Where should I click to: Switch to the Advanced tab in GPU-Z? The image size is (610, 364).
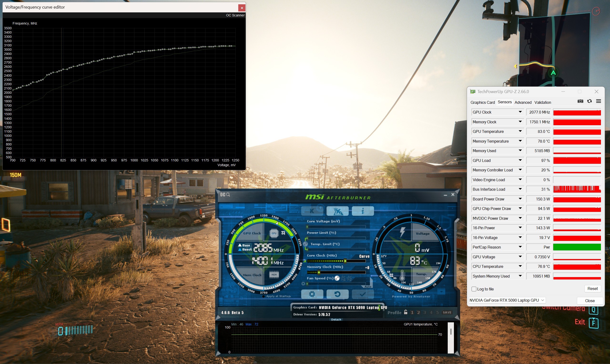523,102
